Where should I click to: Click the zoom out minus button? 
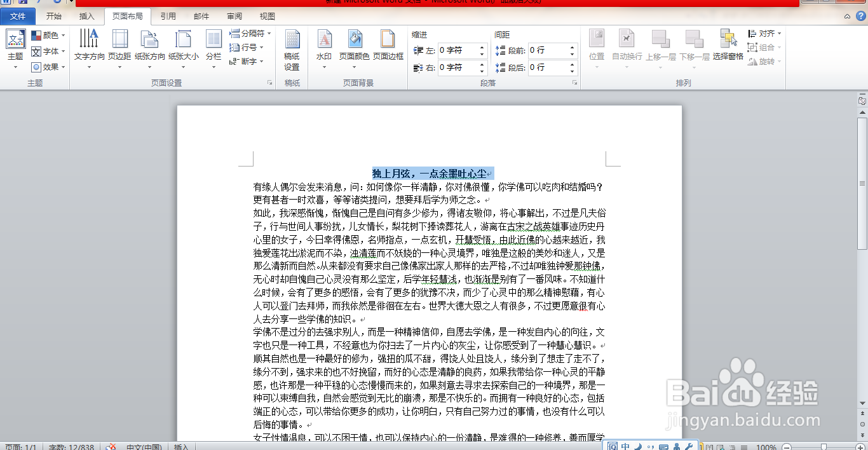(787, 447)
